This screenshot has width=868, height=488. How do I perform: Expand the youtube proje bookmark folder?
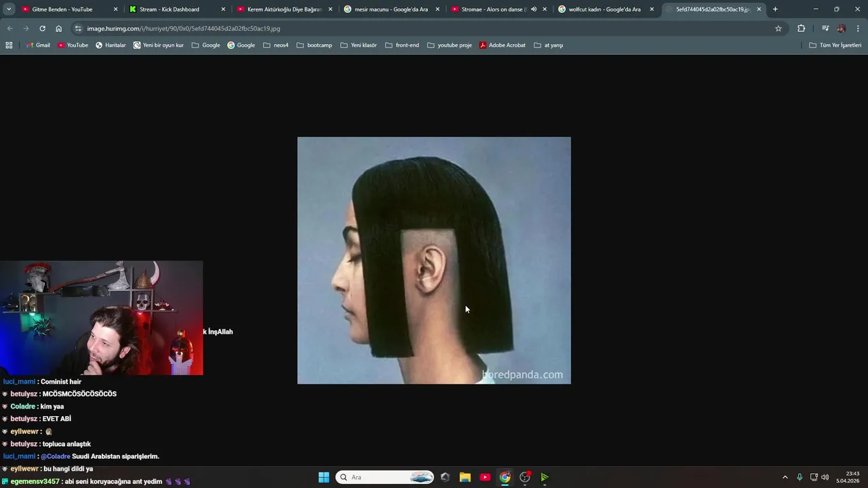[449, 45]
